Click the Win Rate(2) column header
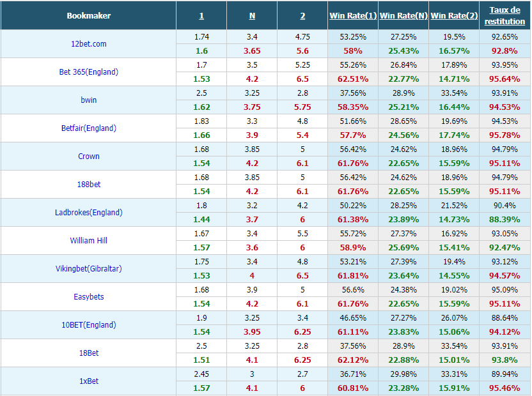The image size is (532, 396). pos(454,15)
